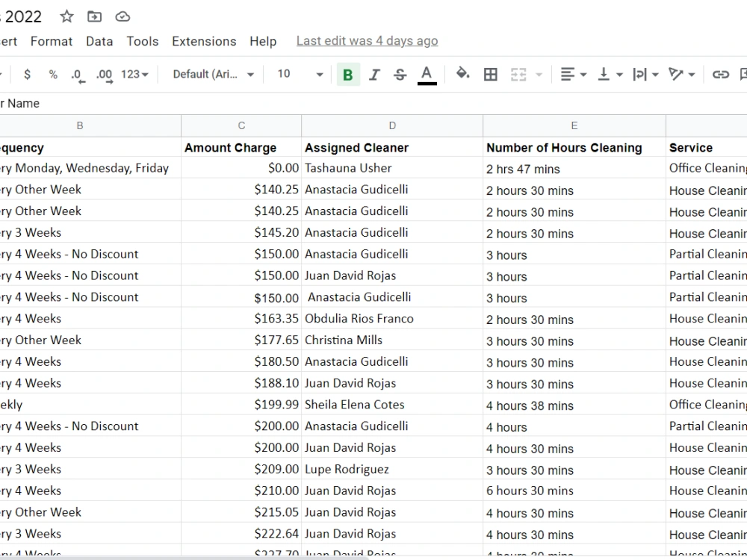
Task: Select column D header
Action: [392, 125]
